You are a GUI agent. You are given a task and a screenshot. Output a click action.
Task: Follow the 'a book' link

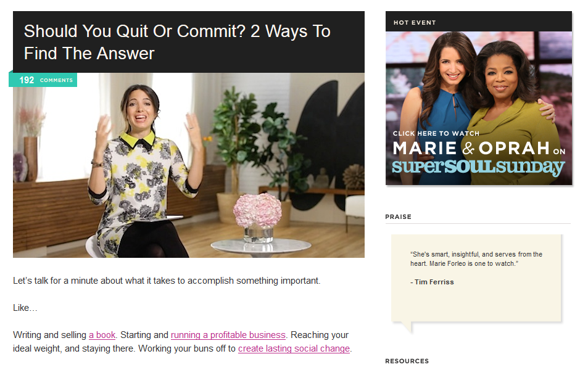[x=102, y=335]
